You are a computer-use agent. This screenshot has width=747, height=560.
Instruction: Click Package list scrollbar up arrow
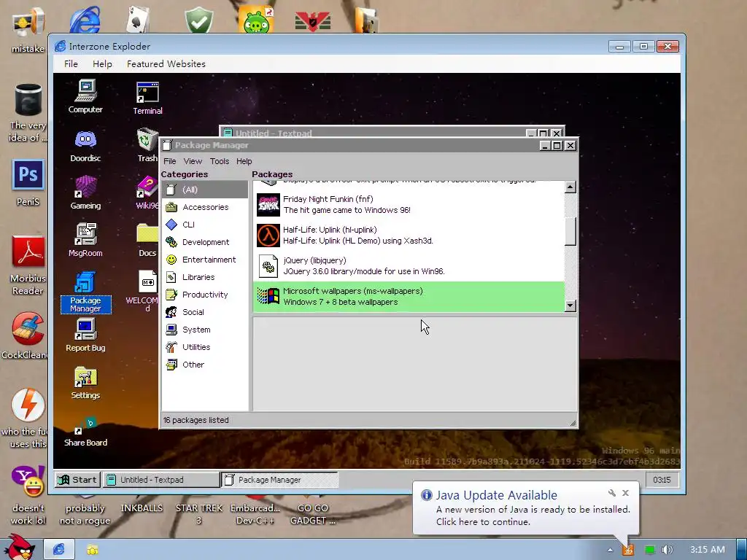tap(570, 187)
